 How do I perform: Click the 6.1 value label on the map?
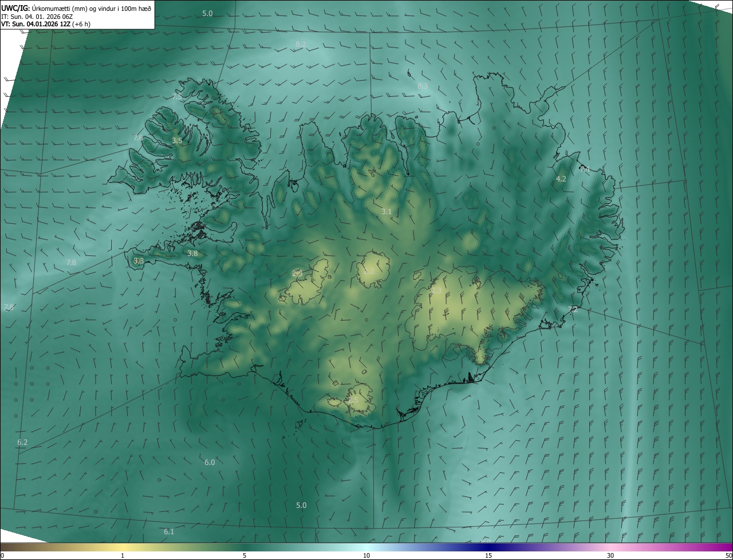[169, 531]
